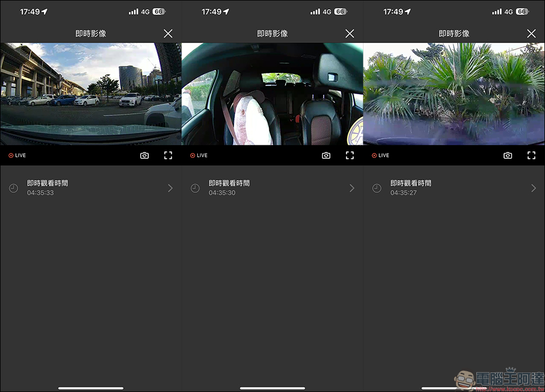Click LIVE indicator under car interior video

coord(199,155)
